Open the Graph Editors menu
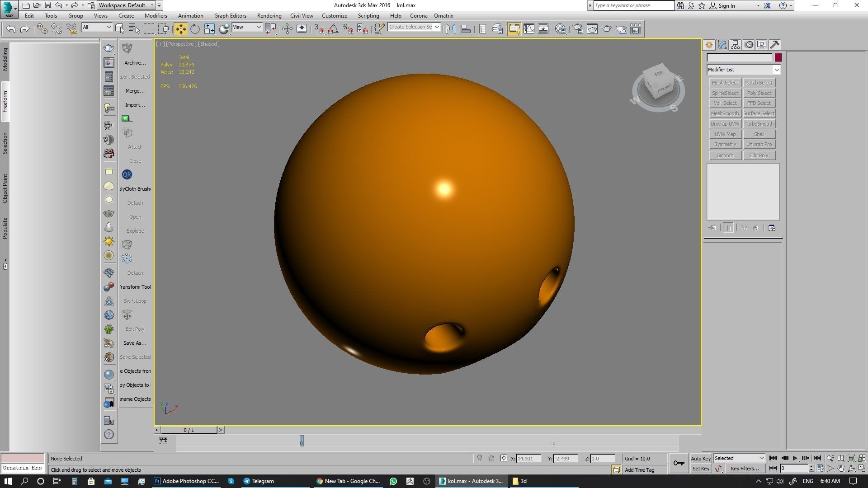Screen dimensions: 868x488 tap(230, 16)
